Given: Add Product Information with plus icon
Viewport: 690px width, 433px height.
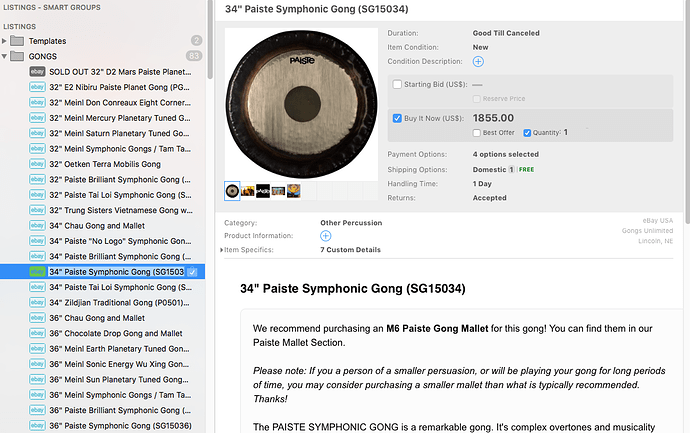Looking at the screenshot, I should coord(326,236).
